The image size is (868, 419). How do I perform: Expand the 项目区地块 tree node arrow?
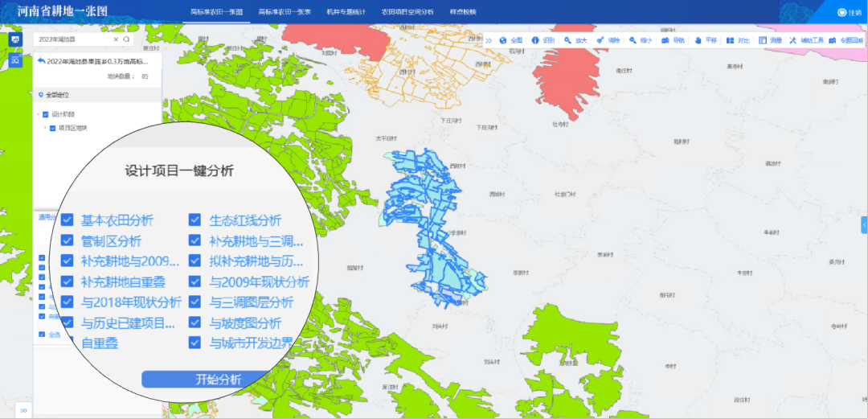tap(45, 128)
